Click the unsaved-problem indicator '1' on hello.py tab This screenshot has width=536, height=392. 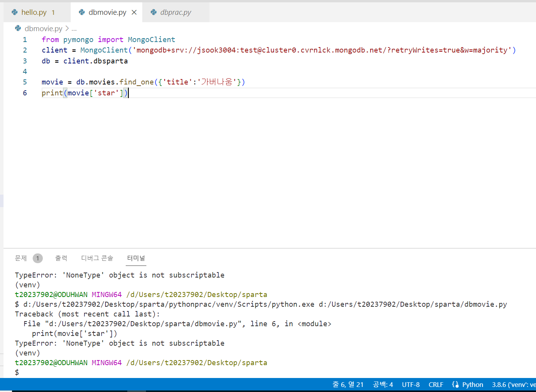pos(53,12)
